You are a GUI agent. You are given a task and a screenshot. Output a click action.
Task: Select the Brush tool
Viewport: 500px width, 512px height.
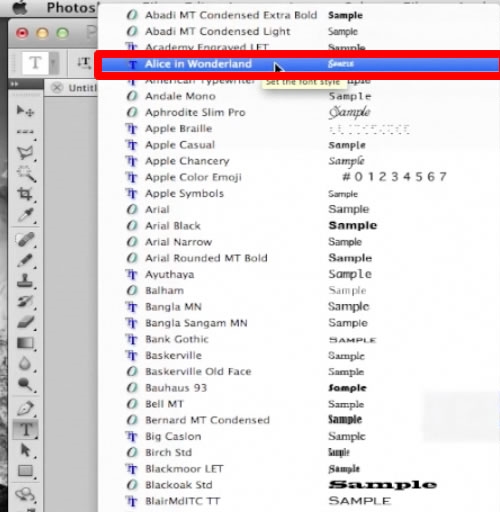26,260
